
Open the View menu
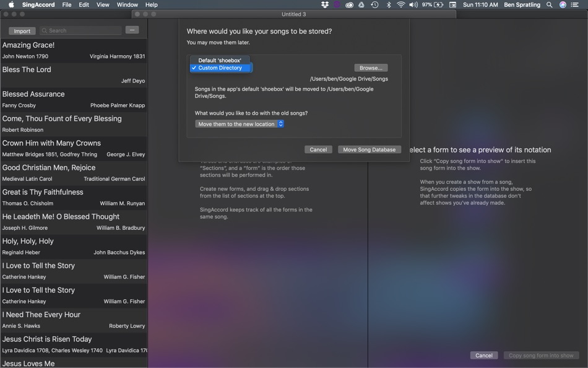tap(102, 4)
